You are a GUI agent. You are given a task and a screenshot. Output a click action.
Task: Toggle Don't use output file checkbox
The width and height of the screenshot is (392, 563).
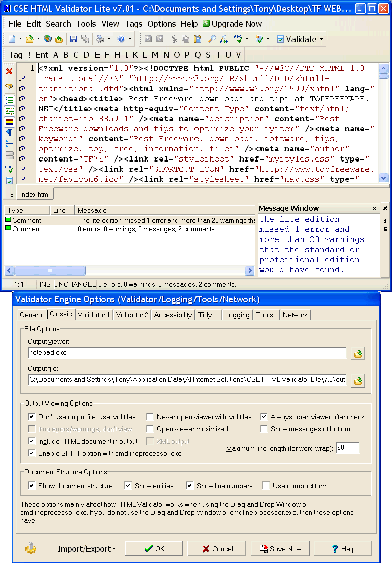[x=32, y=417]
